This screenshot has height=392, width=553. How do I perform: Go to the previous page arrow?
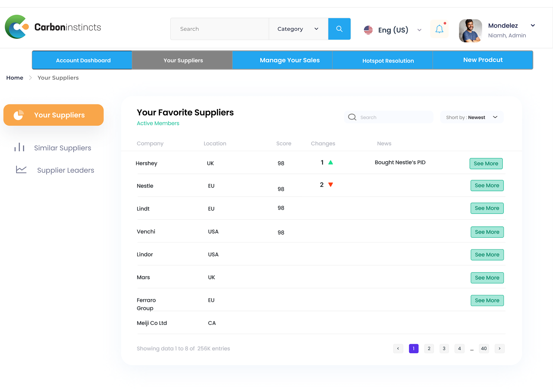point(398,349)
